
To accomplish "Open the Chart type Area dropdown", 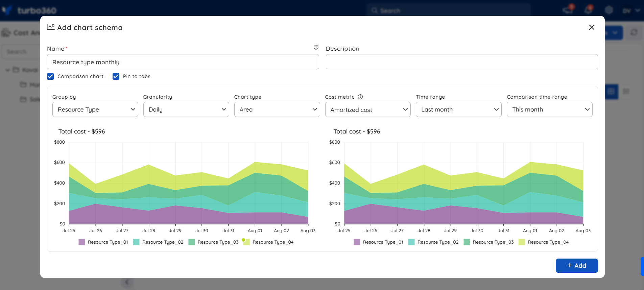I will coord(277,110).
